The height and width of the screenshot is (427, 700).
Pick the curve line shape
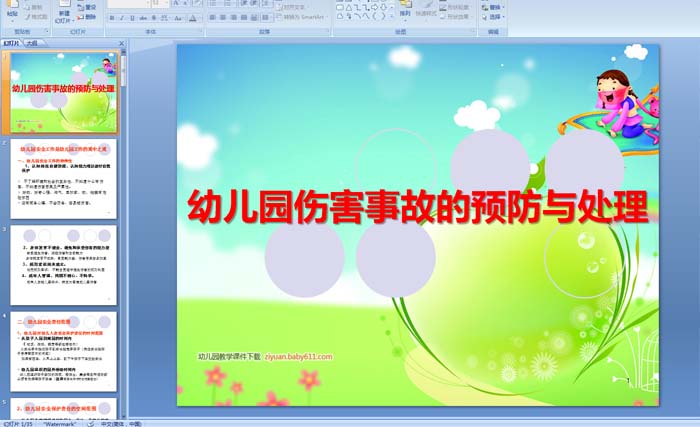[358, 17]
